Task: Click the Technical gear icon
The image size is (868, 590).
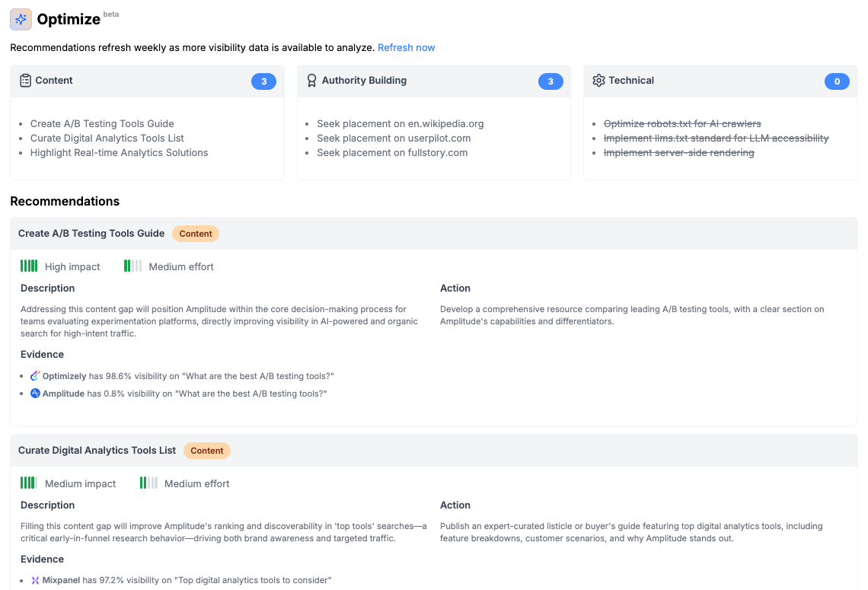Action: pos(598,81)
